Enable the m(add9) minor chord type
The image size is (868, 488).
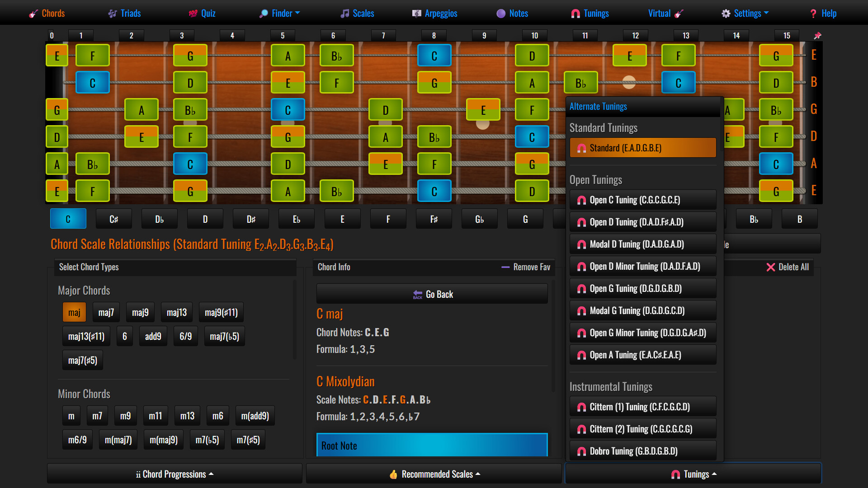pyautogui.click(x=255, y=415)
